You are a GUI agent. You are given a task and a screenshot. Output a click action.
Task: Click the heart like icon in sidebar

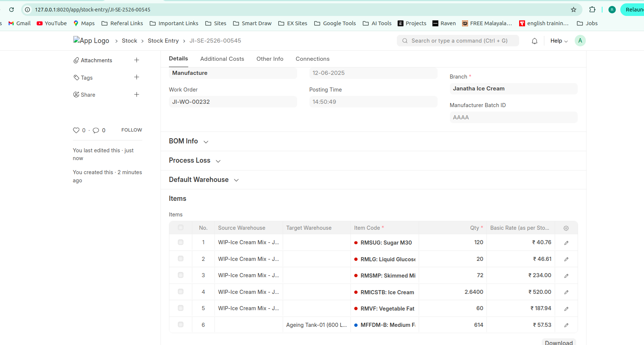pyautogui.click(x=76, y=130)
